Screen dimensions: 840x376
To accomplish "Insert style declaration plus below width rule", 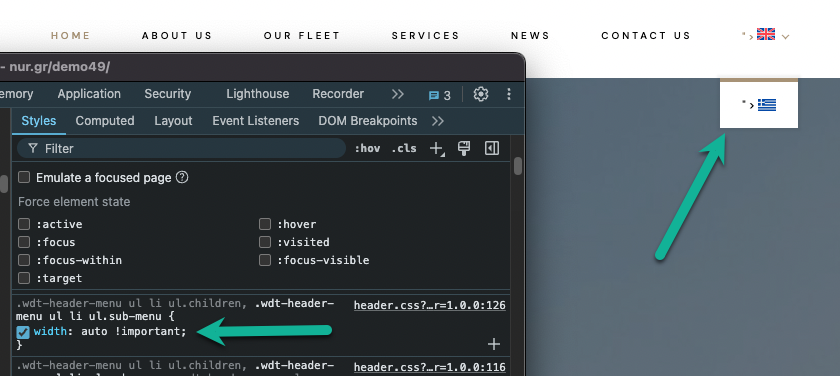I will 494,344.
